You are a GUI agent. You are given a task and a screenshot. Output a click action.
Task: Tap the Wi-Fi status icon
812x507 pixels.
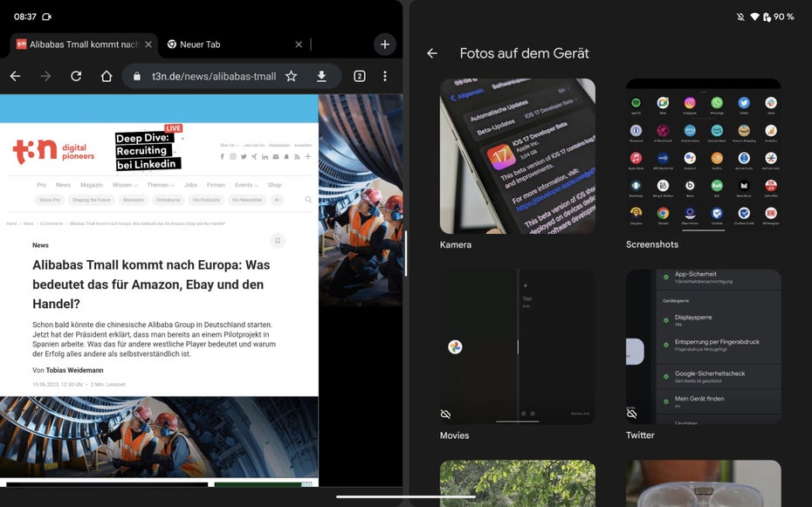754,17
